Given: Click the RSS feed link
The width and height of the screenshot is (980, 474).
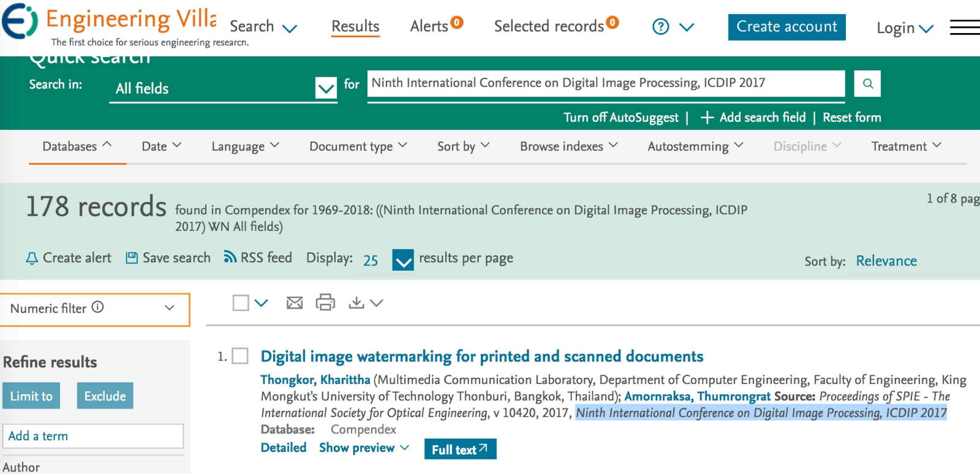Looking at the screenshot, I should (x=258, y=257).
